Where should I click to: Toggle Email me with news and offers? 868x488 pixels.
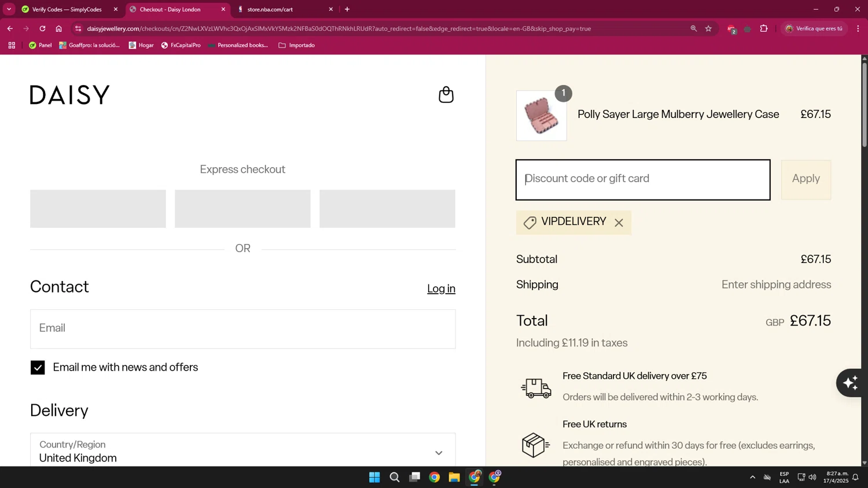[38, 368]
